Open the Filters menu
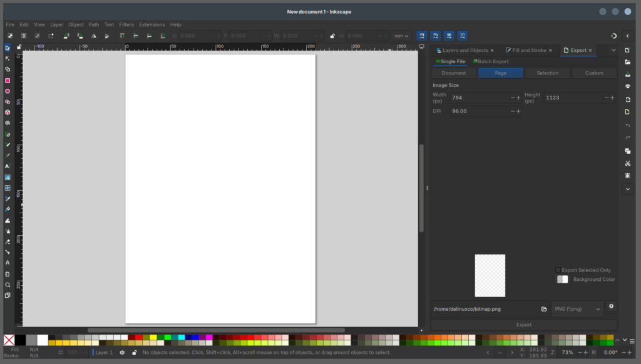641x364 pixels. click(x=126, y=24)
